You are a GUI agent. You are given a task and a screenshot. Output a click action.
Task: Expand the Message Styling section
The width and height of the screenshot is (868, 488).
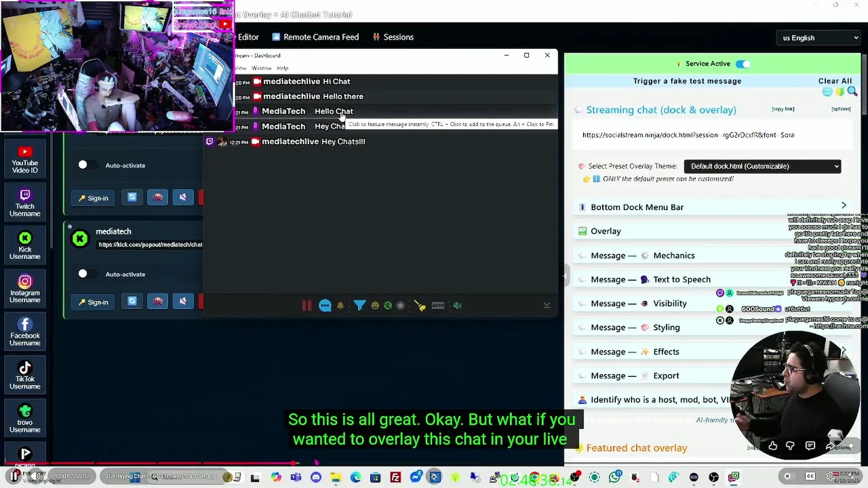tap(712, 327)
